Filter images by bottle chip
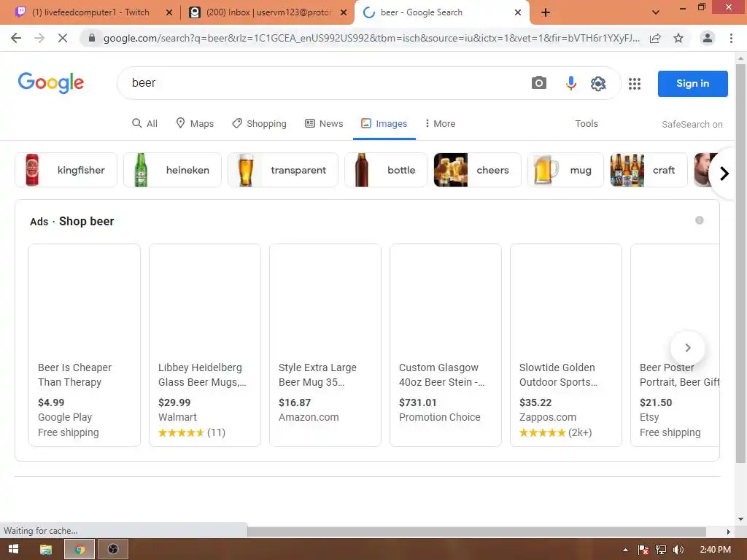747x560 pixels. pyautogui.click(x=386, y=170)
